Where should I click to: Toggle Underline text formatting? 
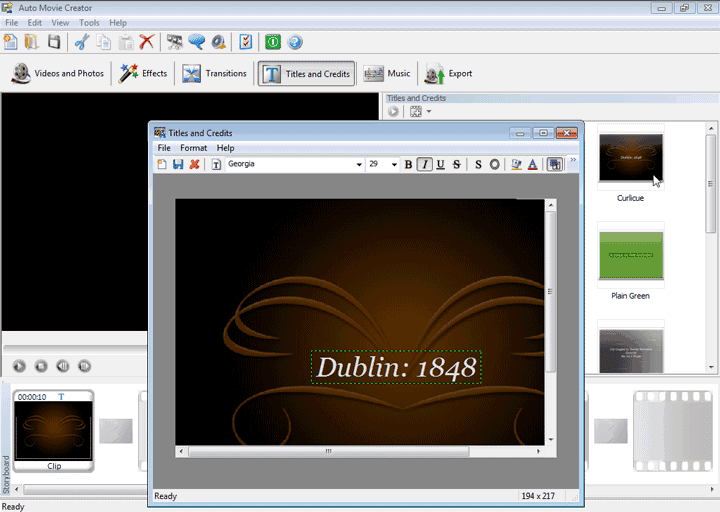(440, 164)
